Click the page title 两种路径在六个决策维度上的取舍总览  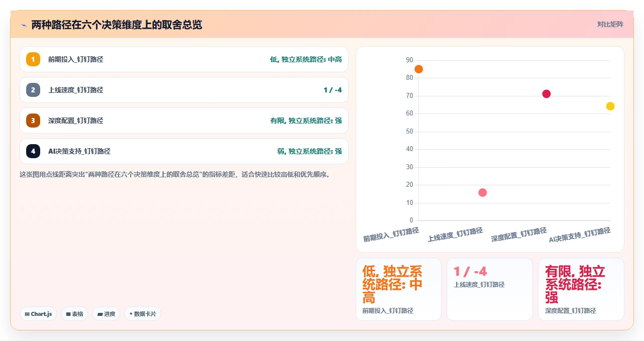tap(117, 25)
